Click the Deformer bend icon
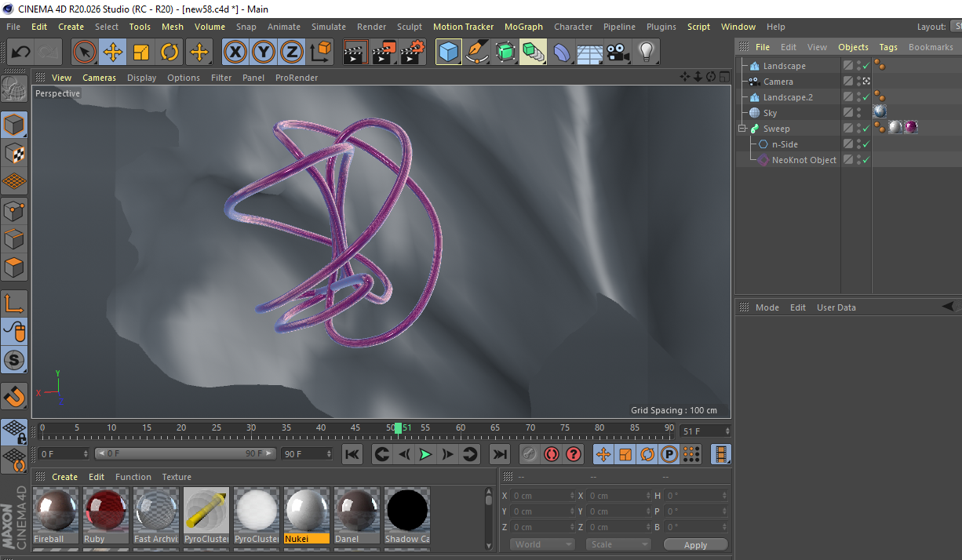 click(x=562, y=53)
